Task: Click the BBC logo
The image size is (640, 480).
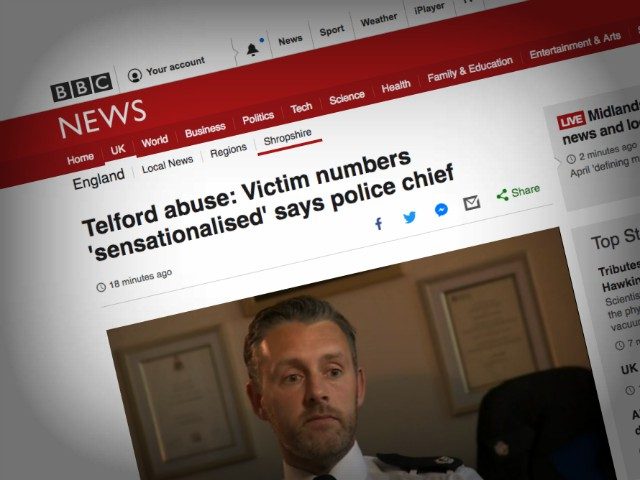Action: pos(82,87)
